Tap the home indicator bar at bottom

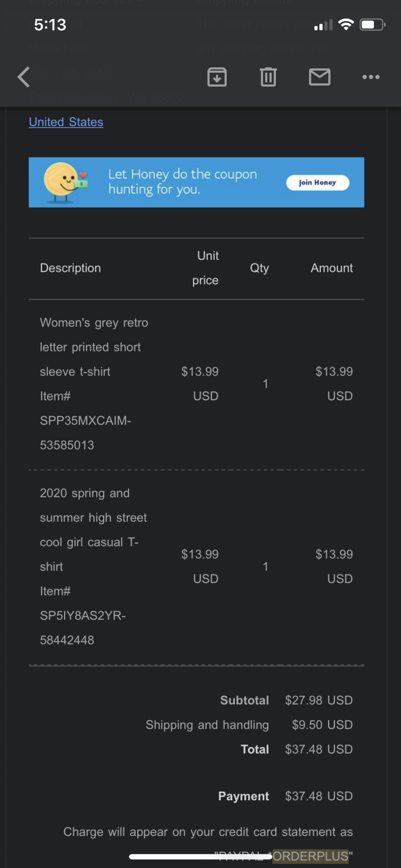point(200,856)
